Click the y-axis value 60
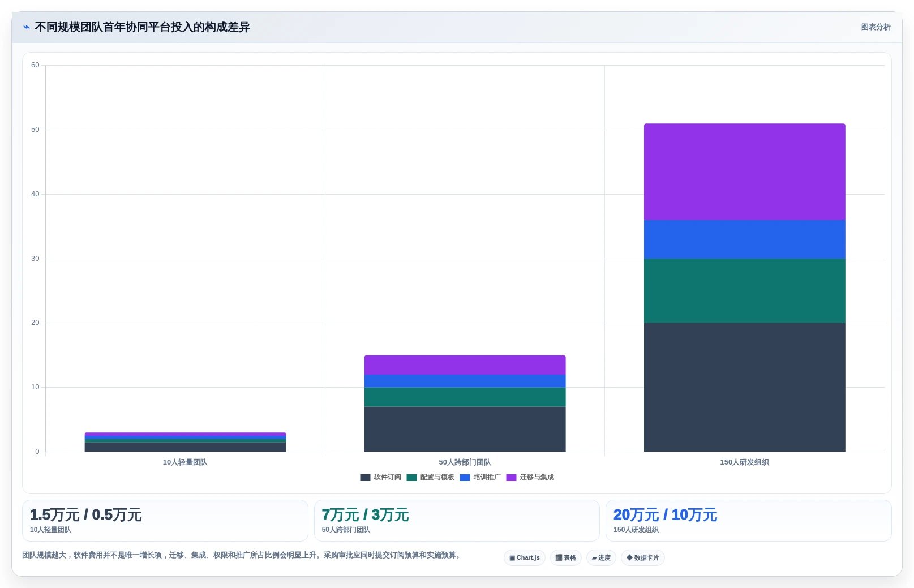The height and width of the screenshot is (588, 914). 35,65
